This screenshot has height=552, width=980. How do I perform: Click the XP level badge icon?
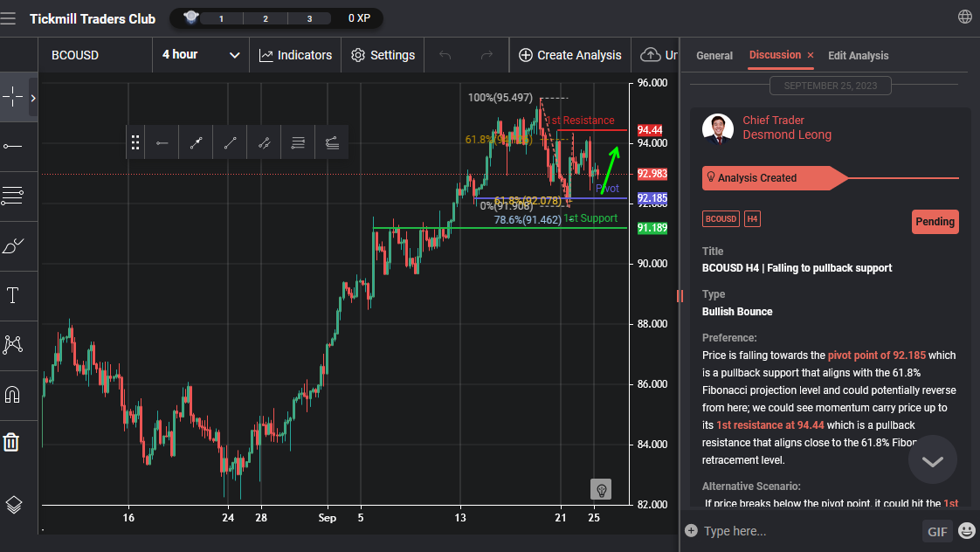click(x=191, y=17)
